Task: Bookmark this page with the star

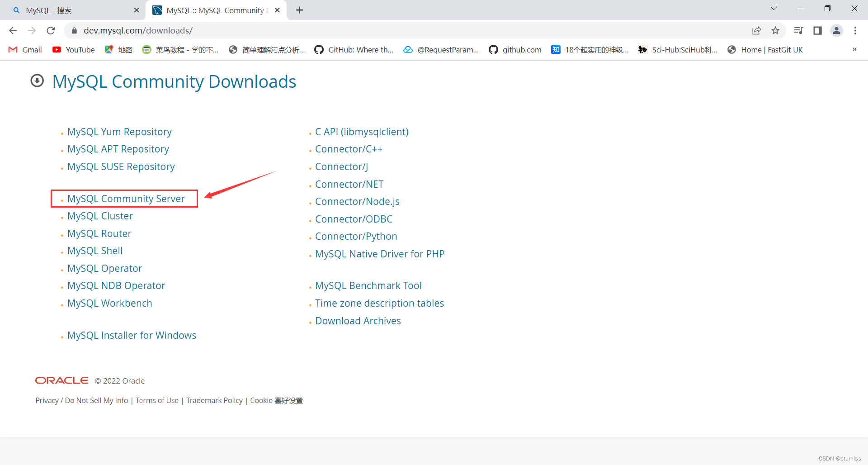Action: (775, 30)
